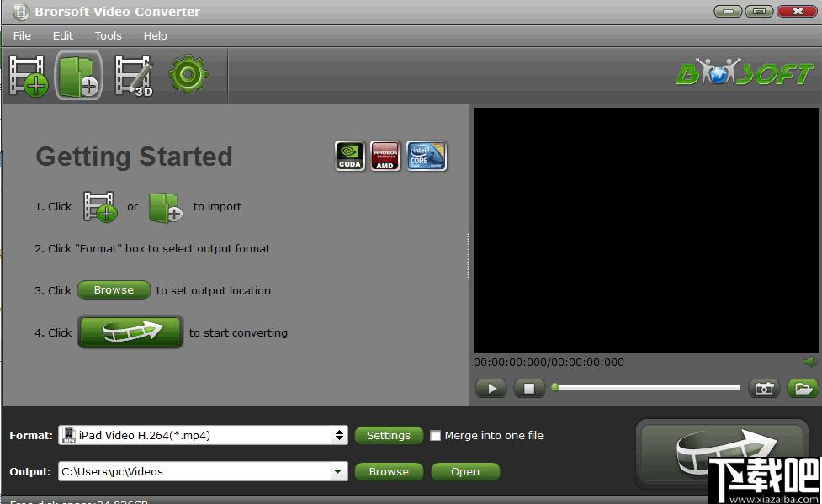The width and height of the screenshot is (822, 504).
Task: Open the snapshot folder icon
Action: click(x=803, y=389)
